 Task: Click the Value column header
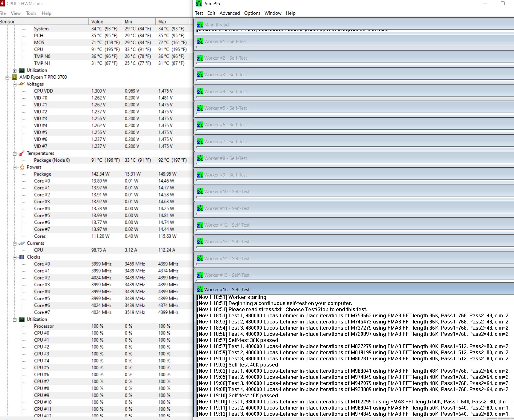point(105,22)
